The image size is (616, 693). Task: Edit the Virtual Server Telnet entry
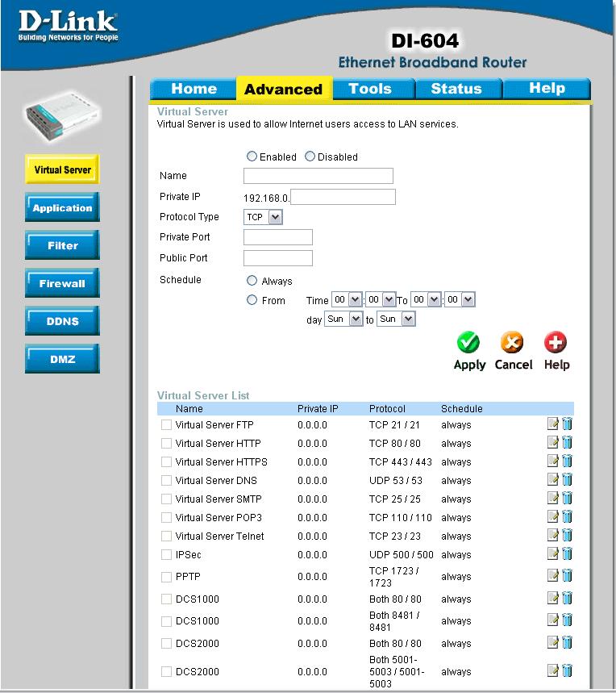[x=553, y=535]
